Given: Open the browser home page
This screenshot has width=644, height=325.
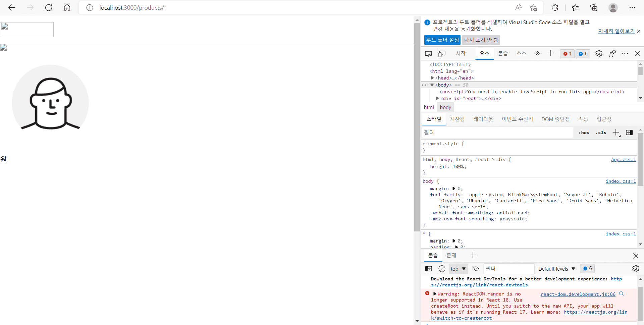Looking at the screenshot, I should (x=67, y=8).
